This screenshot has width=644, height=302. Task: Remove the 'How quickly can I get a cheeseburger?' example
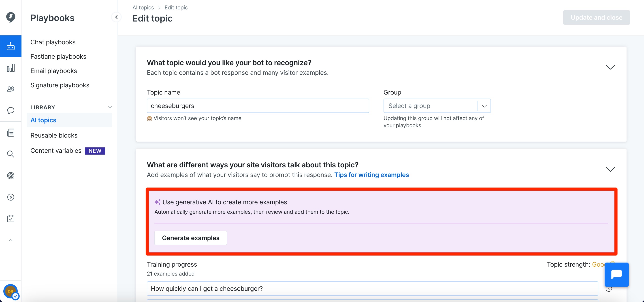tap(609, 289)
